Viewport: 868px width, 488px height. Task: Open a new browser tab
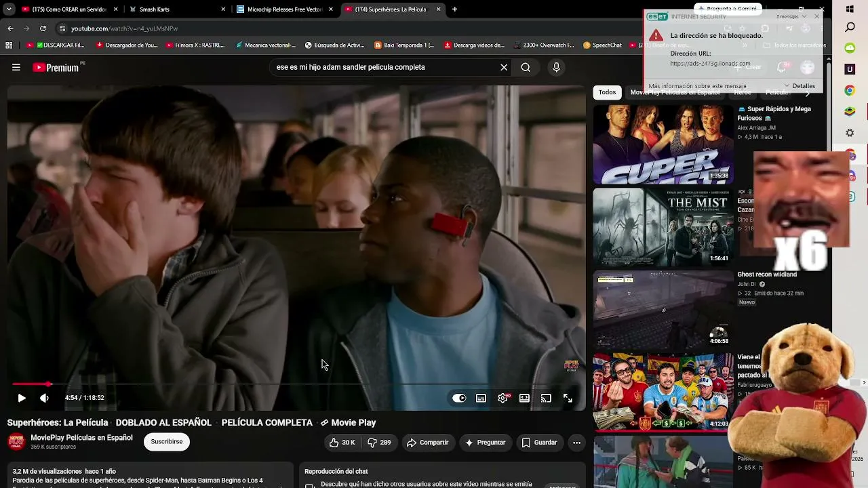454,9
